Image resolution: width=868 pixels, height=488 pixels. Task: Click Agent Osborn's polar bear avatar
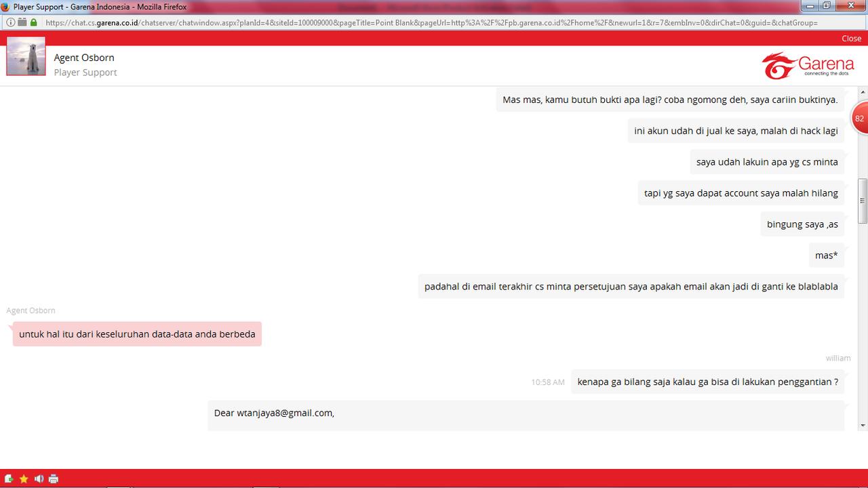[26, 56]
